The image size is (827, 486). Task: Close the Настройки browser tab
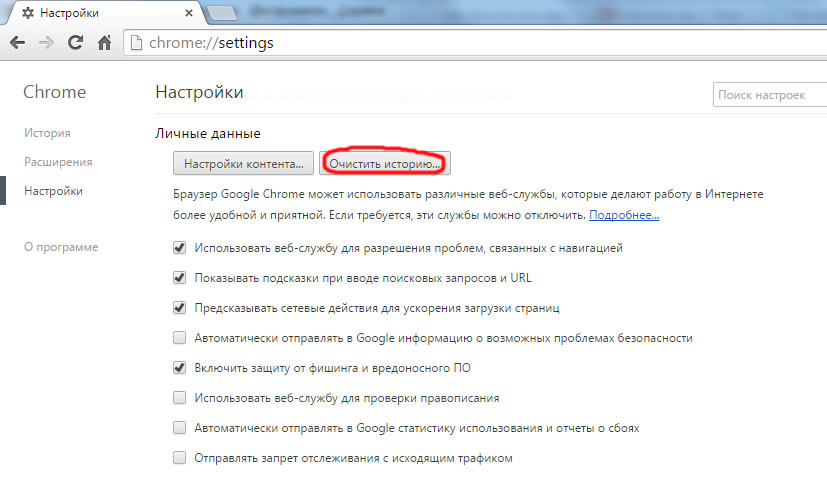coord(189,13)
